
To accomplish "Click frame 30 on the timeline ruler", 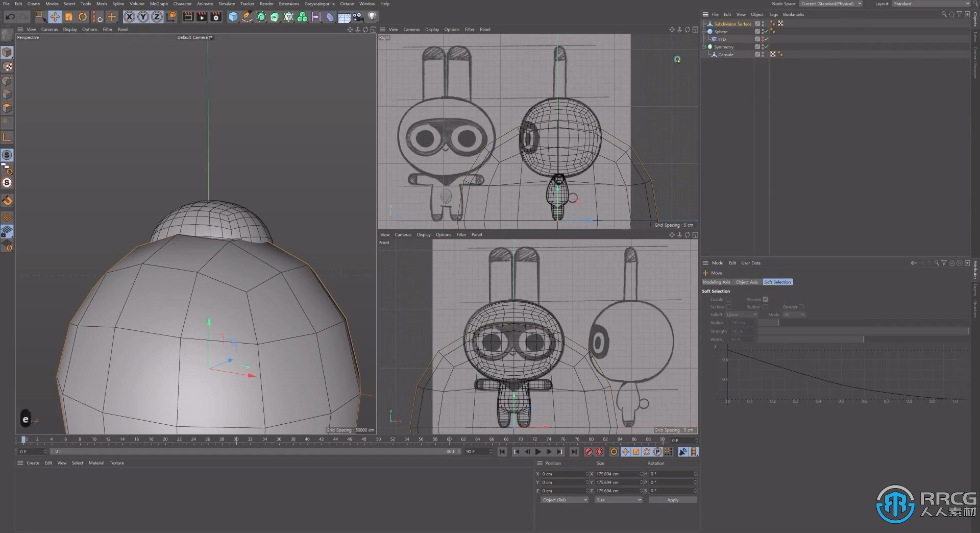I will click(x=236, y=439).
